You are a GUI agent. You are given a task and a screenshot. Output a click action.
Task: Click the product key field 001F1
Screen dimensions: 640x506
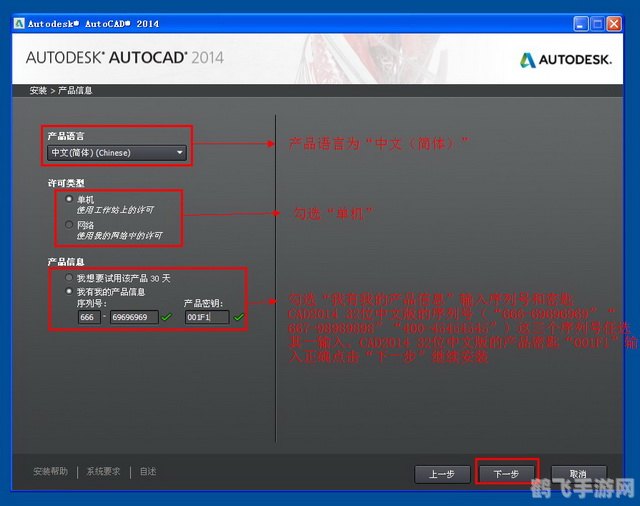pos(207,317)
